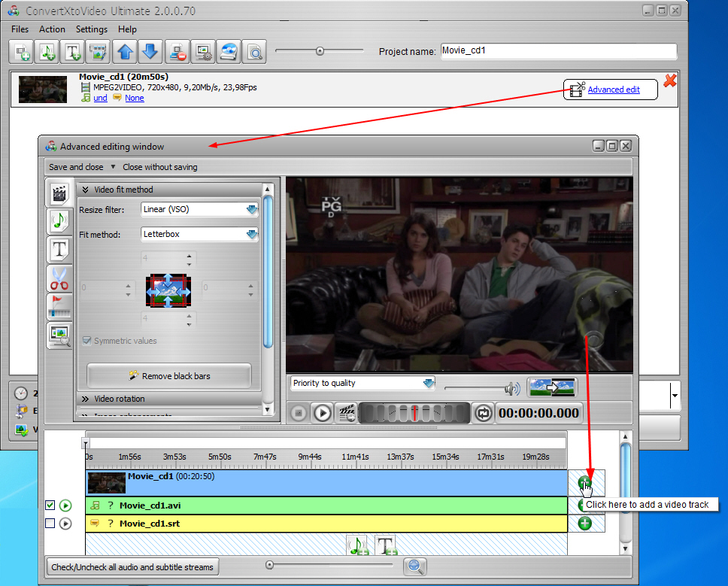The height and width of the screenshot is (586, 728).
Task: Expand the Video rotation section
Action: point(86,399)
